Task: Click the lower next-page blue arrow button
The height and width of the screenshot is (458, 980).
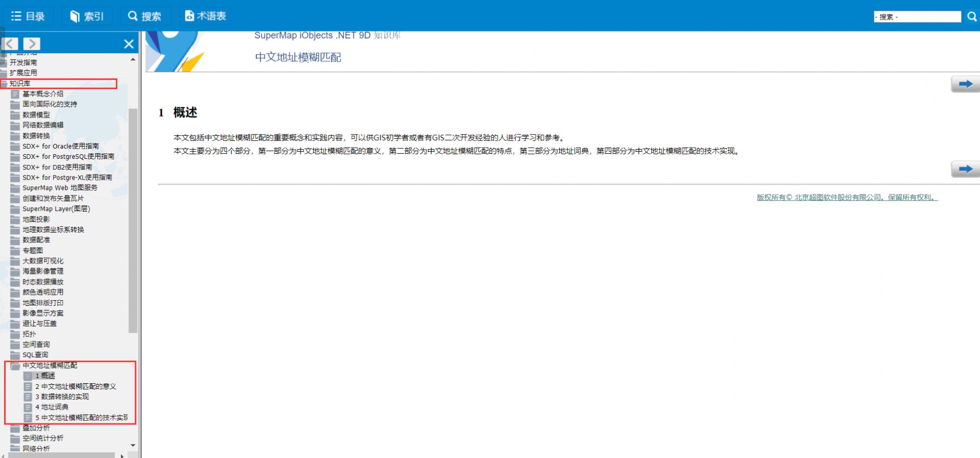Action: [965, 169]
